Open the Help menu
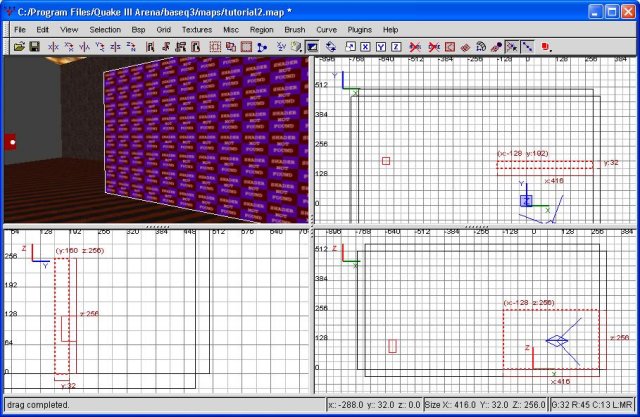The image size is (640, 417). [391, 30]
